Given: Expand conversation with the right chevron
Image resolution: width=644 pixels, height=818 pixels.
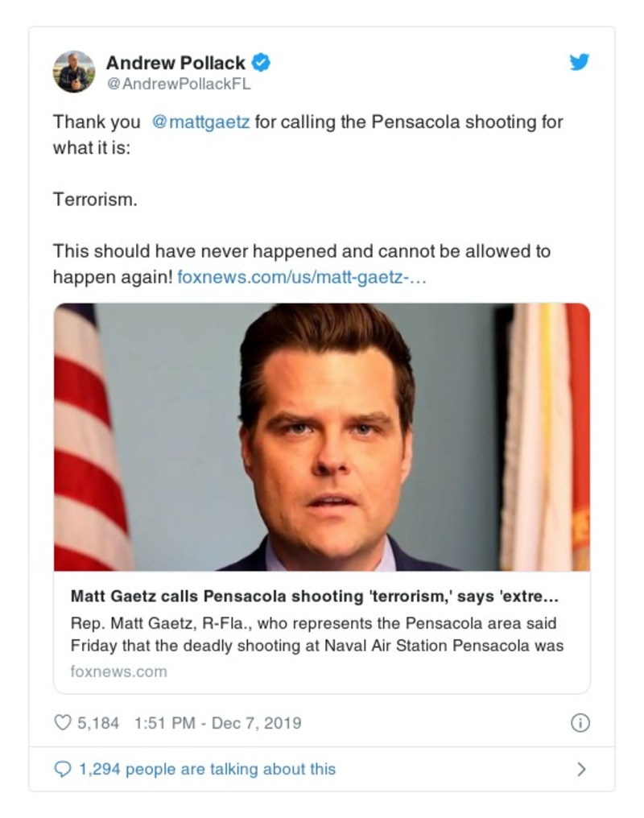Looking at the screenshot, I should click(x=581, y=769).
